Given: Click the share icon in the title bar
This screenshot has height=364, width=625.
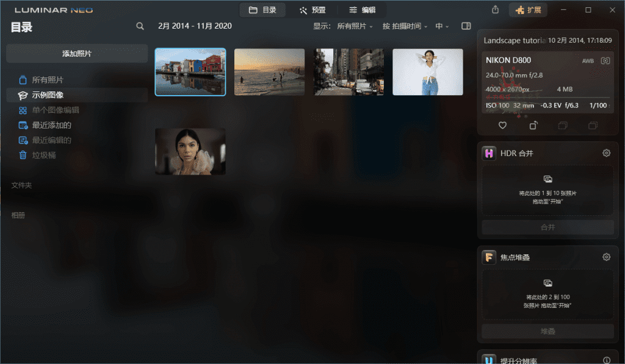Looking at the screenshot, I should [495, 9].
